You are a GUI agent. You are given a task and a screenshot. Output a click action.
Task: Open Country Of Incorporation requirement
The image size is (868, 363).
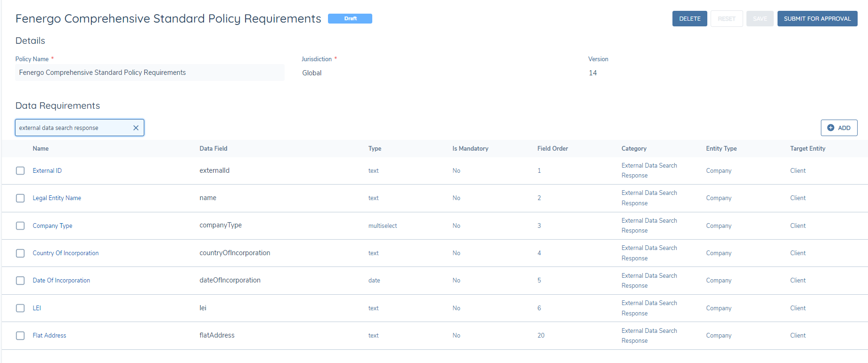coord(66,253)
